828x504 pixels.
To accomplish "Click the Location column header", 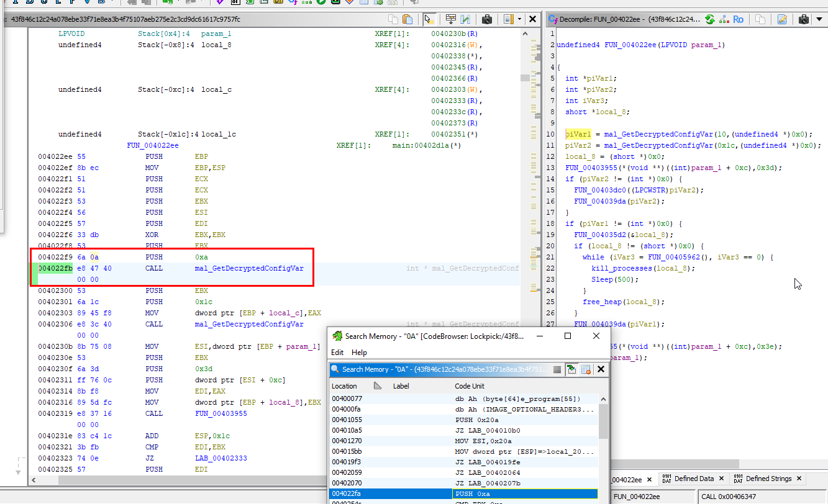I will click(x=344, y=386).
